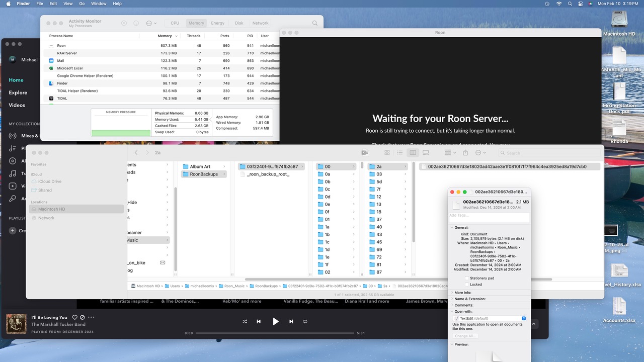The image size is (644, 362).
Task: Select the RAATServer process row
Action: tap(161, 53)
